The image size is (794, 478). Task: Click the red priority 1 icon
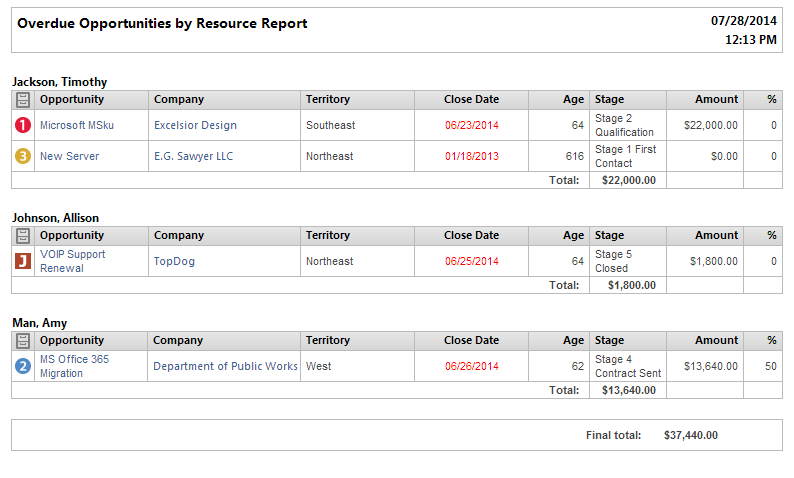[23, 125]
